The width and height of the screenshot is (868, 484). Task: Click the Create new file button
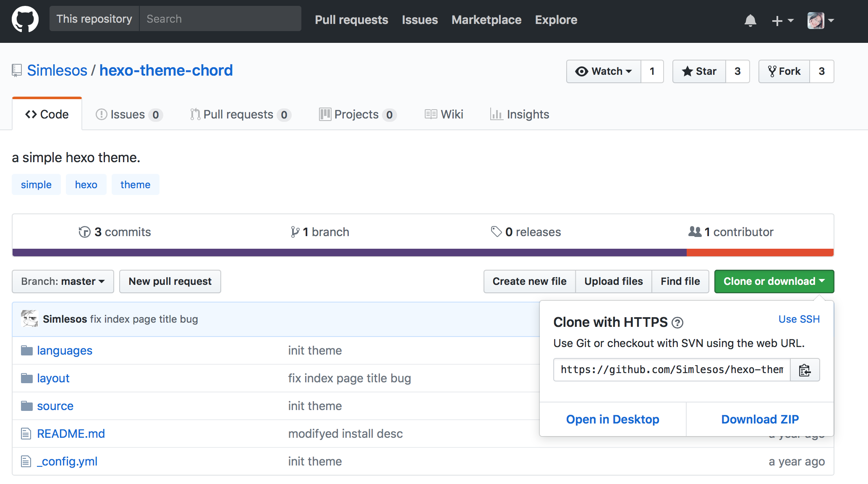(x=529, y=281)
